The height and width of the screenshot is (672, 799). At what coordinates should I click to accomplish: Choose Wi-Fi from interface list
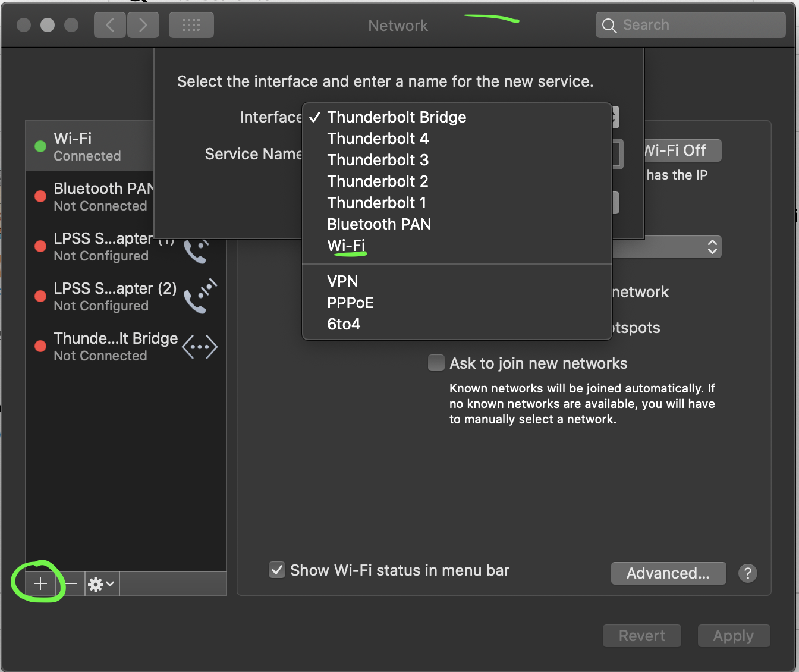tap(346, 246)
